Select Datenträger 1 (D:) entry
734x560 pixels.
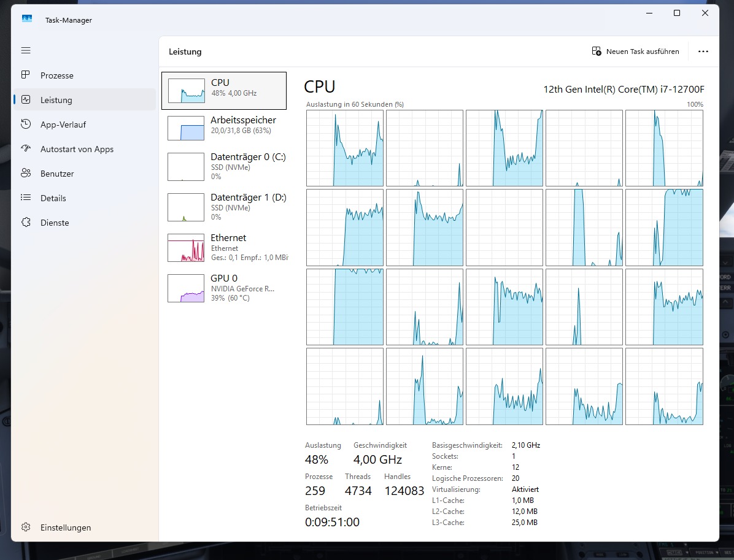tap(224, 207)
